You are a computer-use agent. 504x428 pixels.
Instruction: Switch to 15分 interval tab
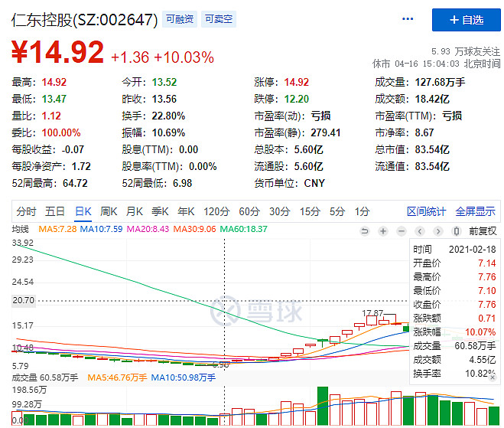pos(310,211)
